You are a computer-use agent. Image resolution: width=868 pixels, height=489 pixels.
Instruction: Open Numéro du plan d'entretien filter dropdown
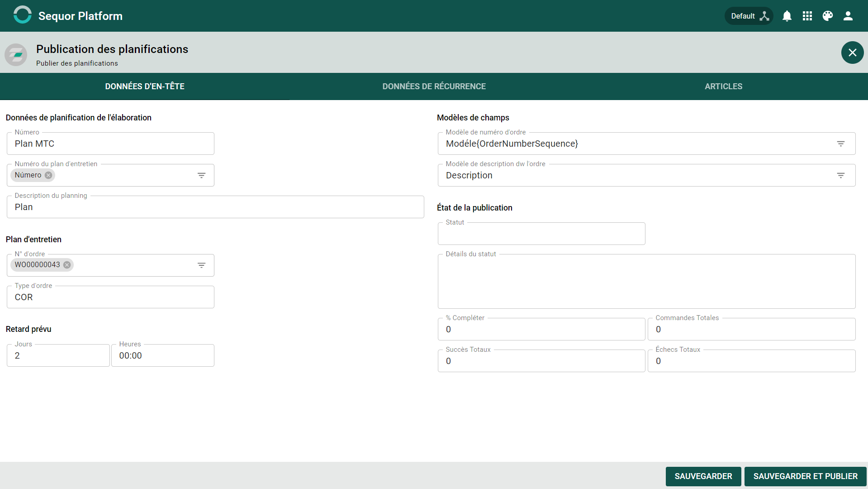coord(202,175)
